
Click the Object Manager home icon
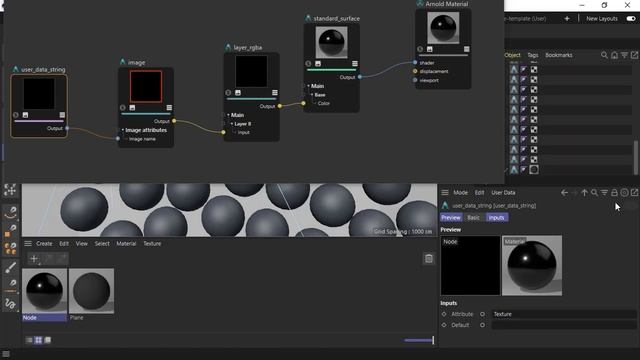coord(614,55)
